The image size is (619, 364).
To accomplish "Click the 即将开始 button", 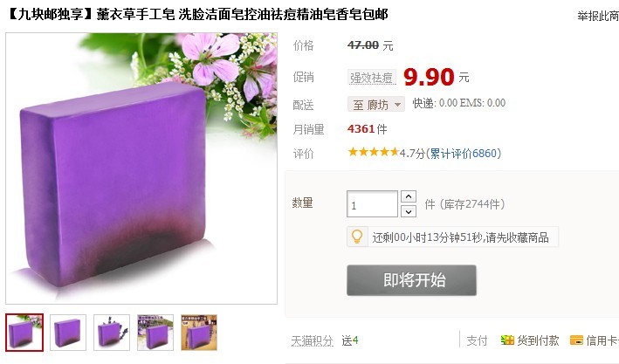I will click(x=411, y=280).
